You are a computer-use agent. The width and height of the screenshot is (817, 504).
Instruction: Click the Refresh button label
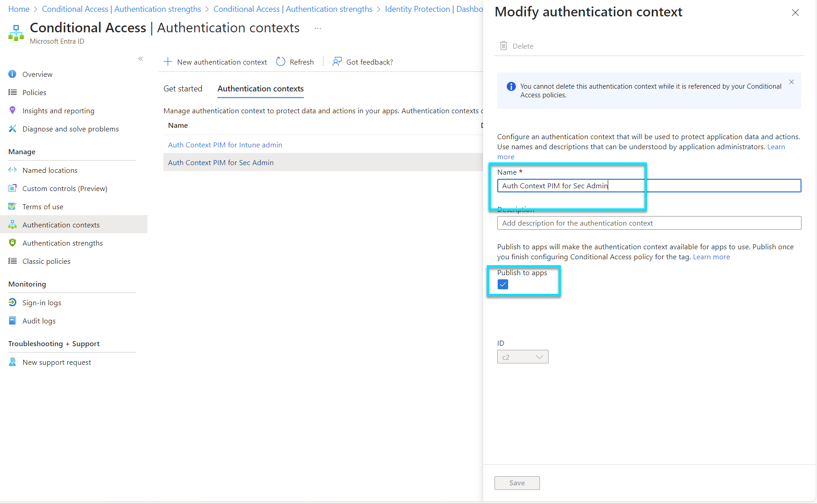(302, 62)
